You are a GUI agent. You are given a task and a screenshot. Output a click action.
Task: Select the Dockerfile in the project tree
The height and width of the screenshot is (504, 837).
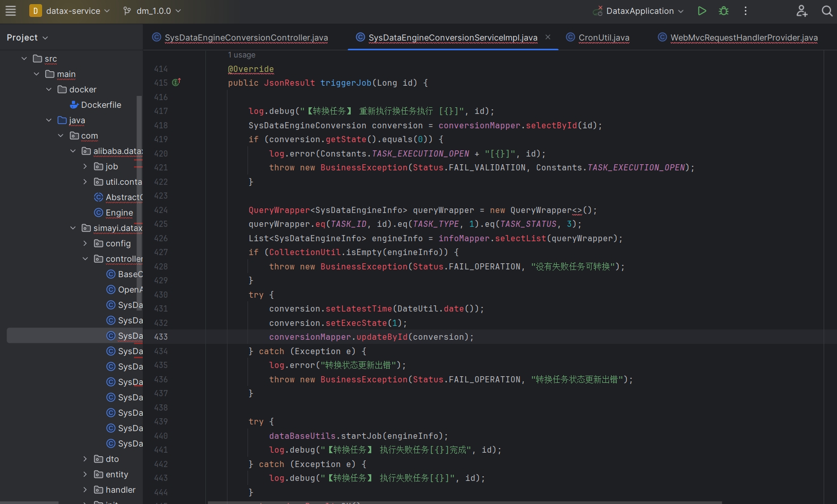click(101, 105)
